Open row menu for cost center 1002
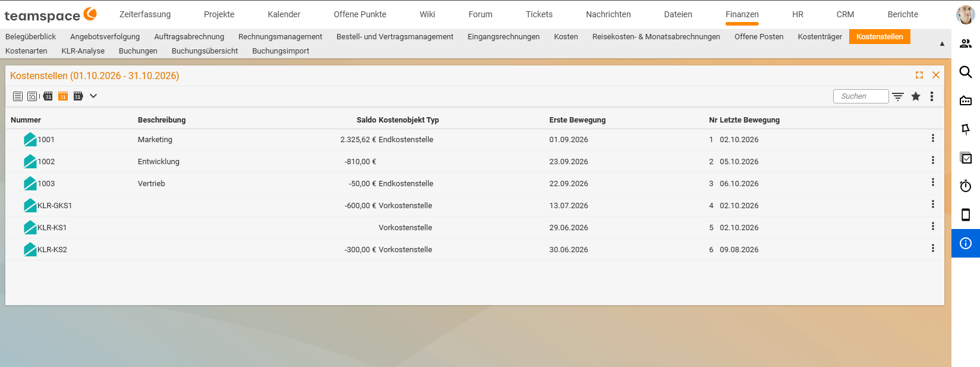The image size is (980, 367). pos(933,160)
